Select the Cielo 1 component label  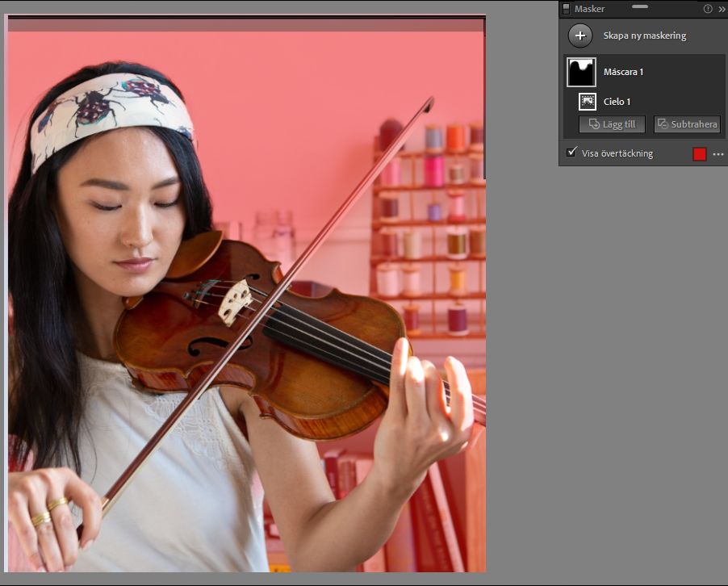(617, 102)
